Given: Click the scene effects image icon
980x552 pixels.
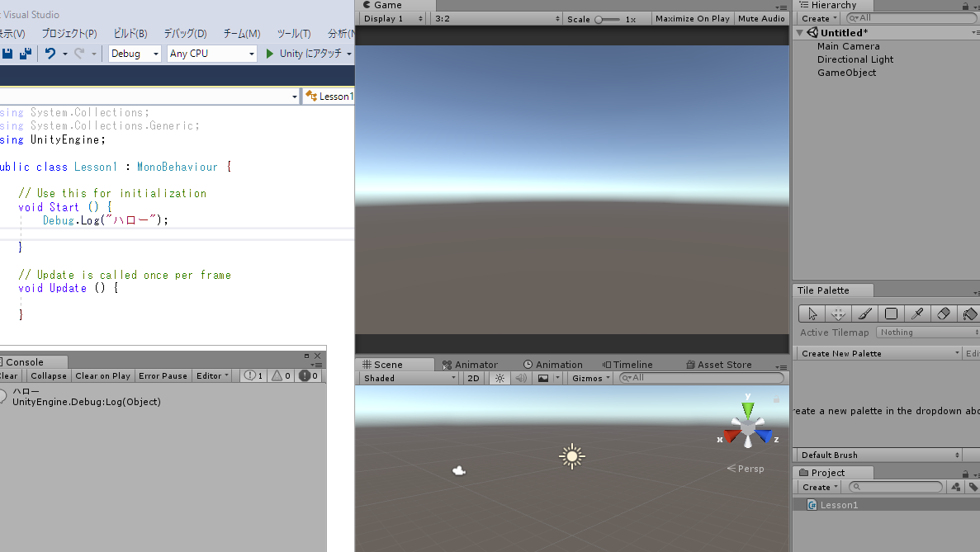Looking at the screenshot, I should 543,379.
